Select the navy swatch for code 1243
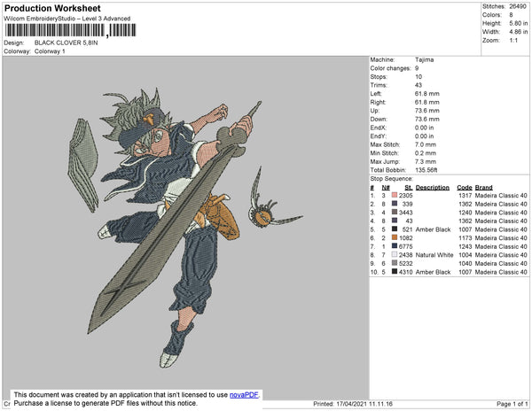This screenshot has height=411, width=532. pyautogui.click(x=395, y=246)
